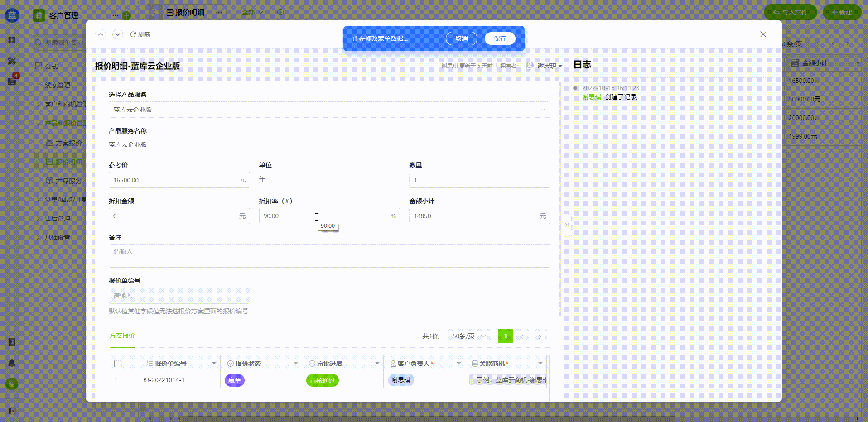Click the 谢思琪 tag in table row
This screenshot has width=868, height=422.
pos(401,380)
